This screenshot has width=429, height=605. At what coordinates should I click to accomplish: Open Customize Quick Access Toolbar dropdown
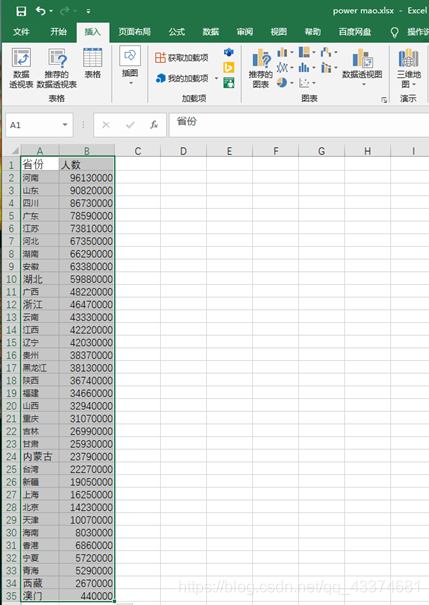(88, 11)
